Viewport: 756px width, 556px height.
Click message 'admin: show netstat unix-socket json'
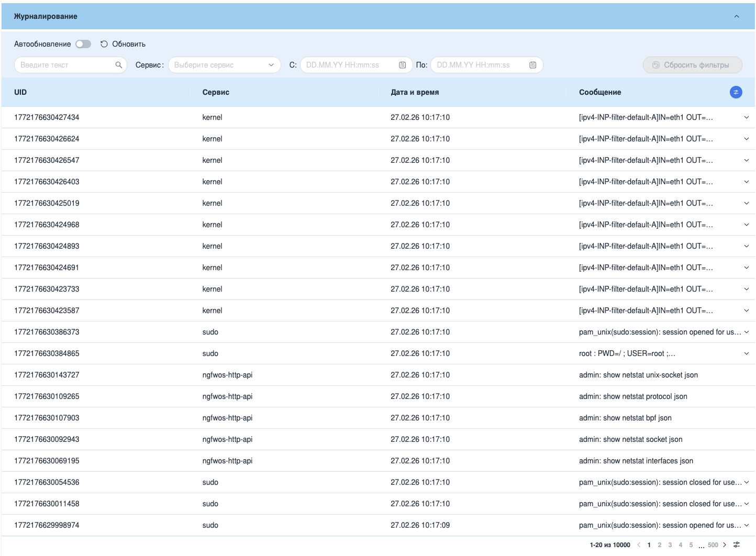point(638,375)
